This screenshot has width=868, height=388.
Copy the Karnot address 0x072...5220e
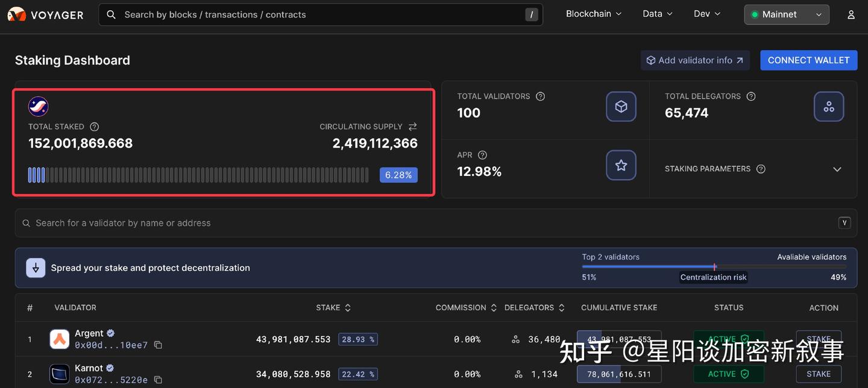coord(158,380)
